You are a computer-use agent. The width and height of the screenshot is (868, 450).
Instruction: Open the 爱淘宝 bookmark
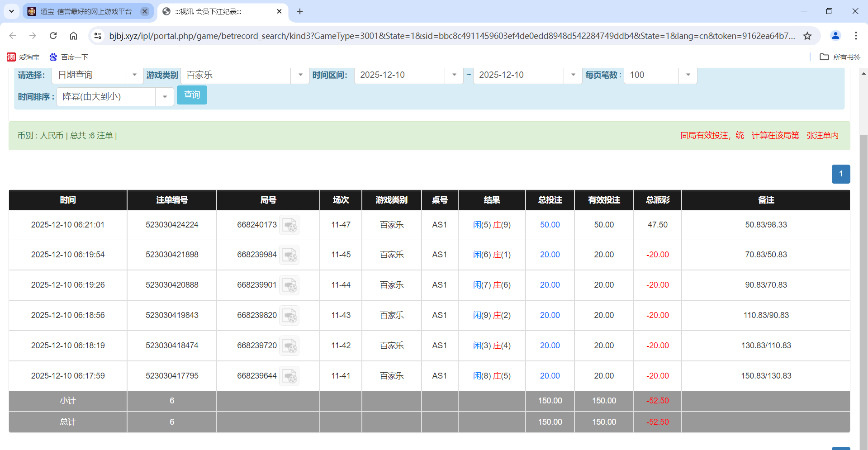tap(24, 57)
